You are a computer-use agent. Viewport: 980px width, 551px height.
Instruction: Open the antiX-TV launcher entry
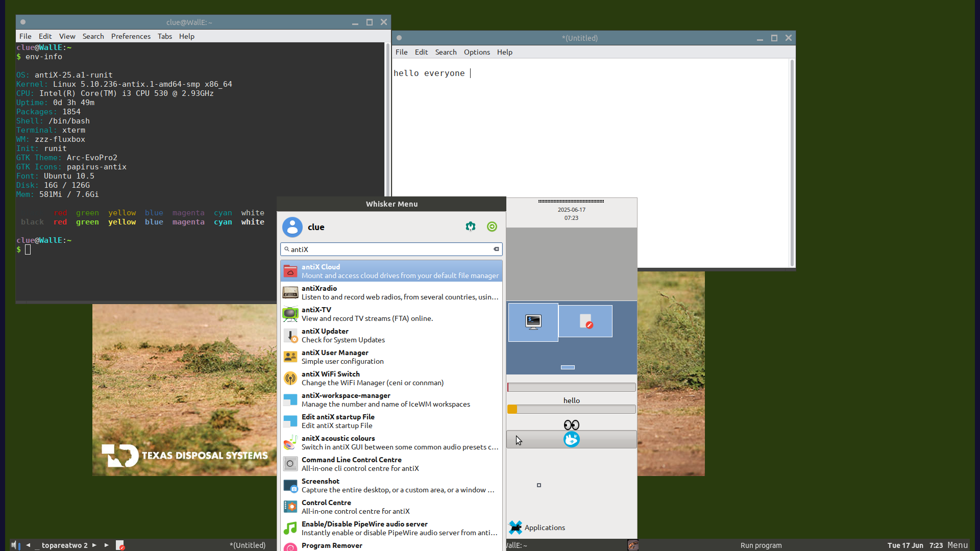pyautogui.click(x=391, y=314)
